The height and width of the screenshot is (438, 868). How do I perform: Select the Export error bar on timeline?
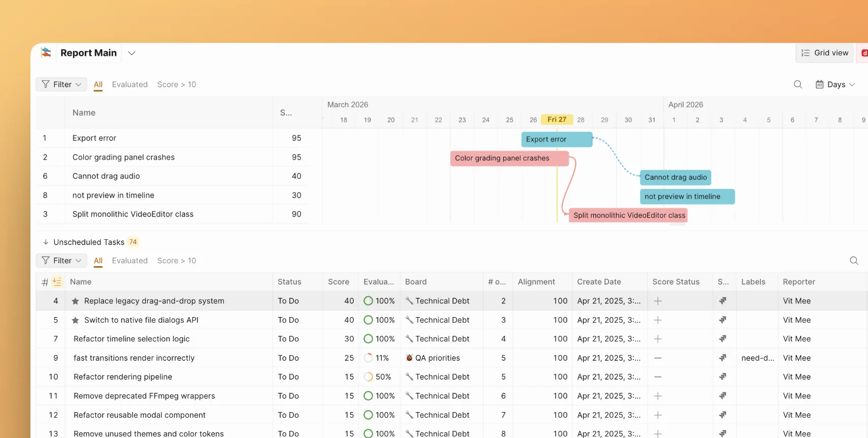coord(556,139)
